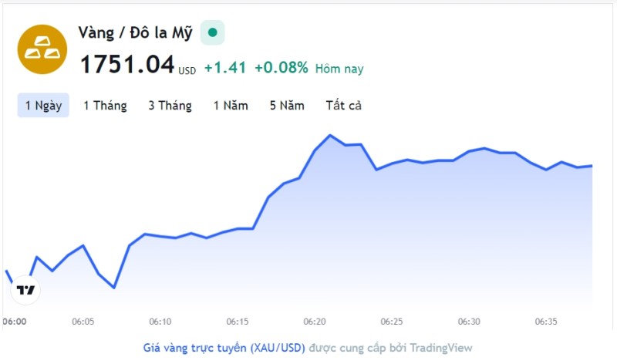This screenshot has height=364, width=617.
Task: Switch to the 1 Tháng range tab
Action: click(x=105, y=106)
